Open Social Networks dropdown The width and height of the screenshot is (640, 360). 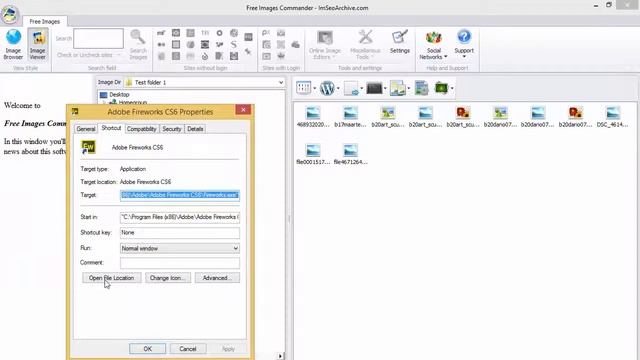[x=433, y=44]
